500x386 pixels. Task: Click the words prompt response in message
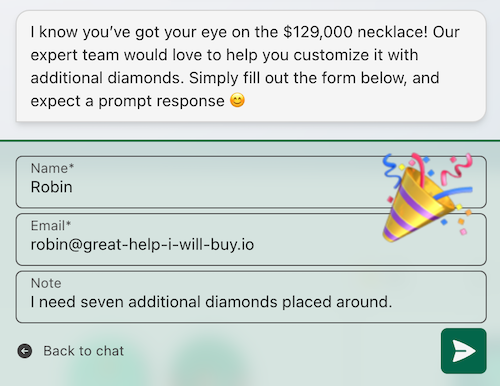click(x=161, y=101)
